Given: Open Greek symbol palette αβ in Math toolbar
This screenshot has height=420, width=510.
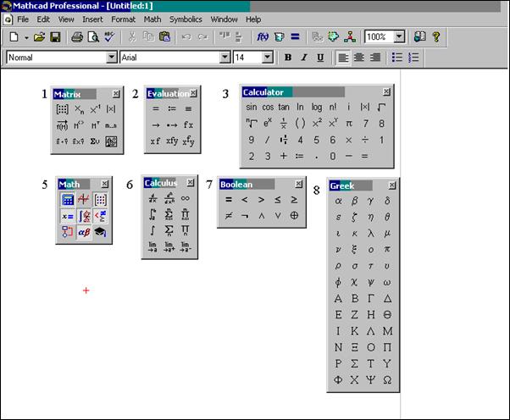Looking at the screenshot, I should (x=84, y=232).
